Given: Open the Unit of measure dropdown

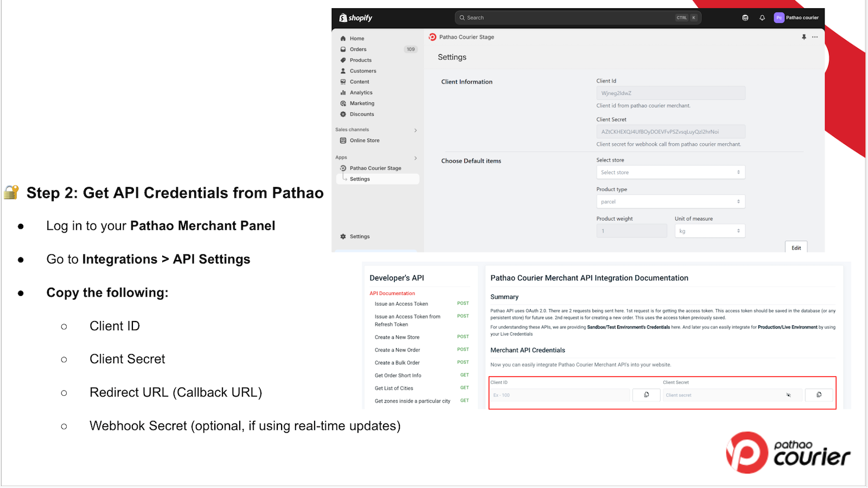Looking at the screenshot, I should tap(710, 231).
